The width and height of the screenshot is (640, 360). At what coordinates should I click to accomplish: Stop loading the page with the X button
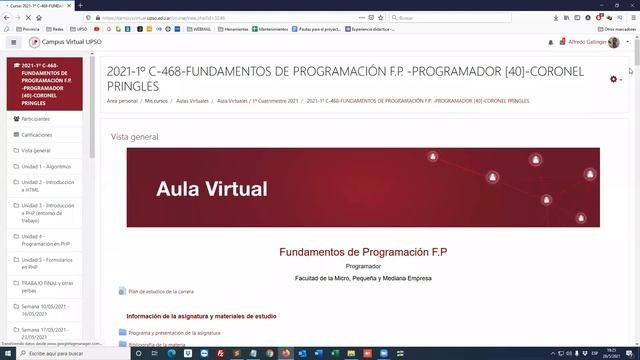point(28,18)
